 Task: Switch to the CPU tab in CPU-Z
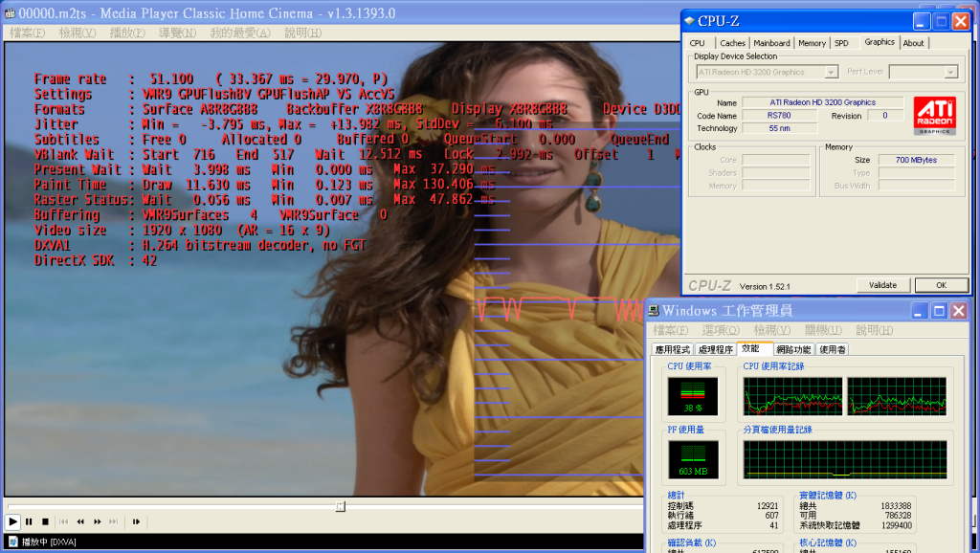[698, 43]
